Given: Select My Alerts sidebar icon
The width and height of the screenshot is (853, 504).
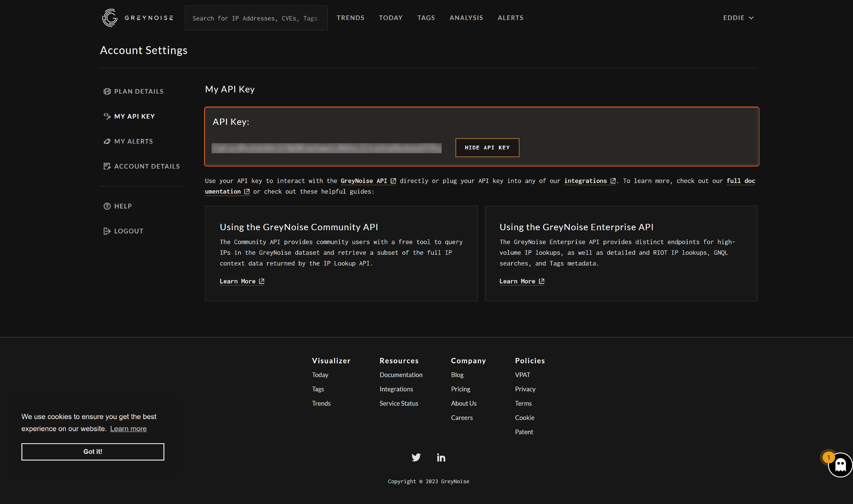Looking at the screenshot, I should [107, 142].
